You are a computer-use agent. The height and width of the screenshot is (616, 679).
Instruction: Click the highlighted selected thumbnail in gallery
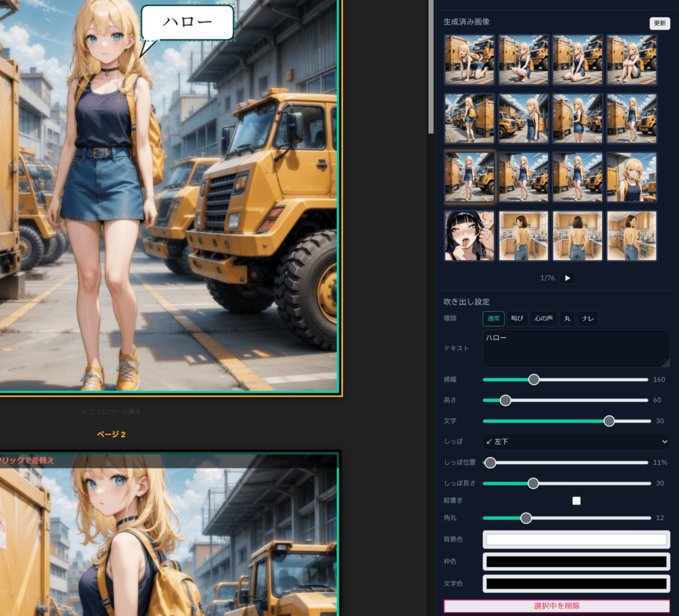469,177
